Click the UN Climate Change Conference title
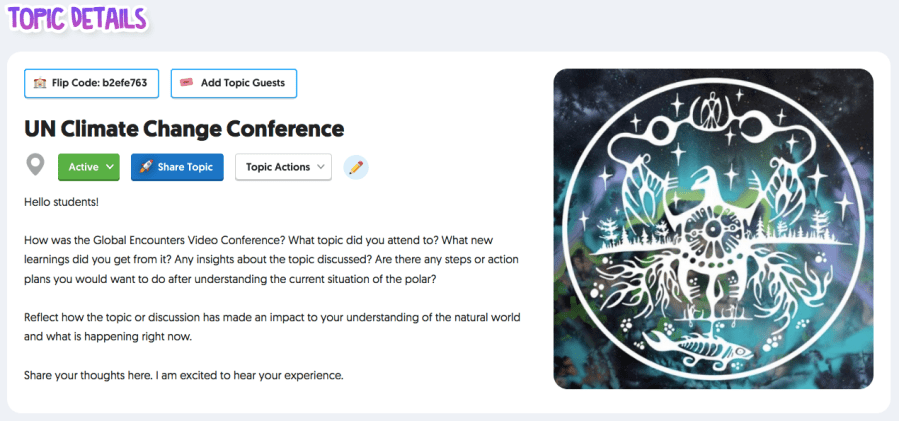The width and height of the screenshot is (899, 421). pyautogui.click(x=184, y=128)
